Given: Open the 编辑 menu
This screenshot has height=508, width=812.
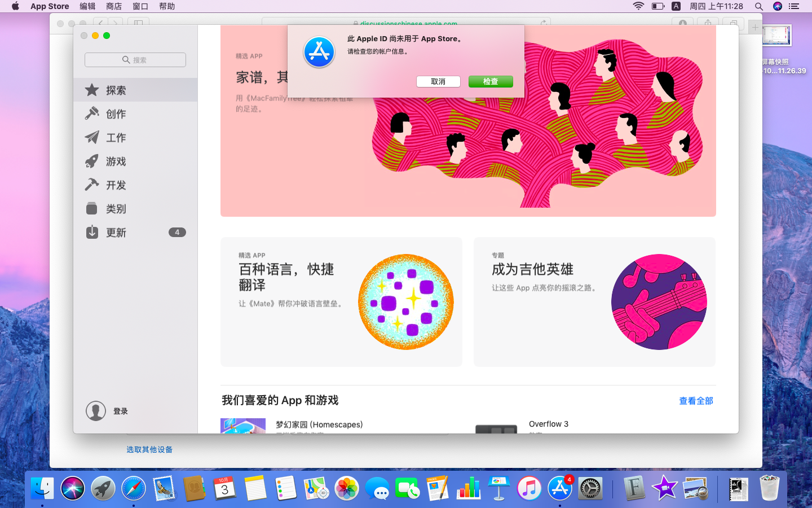Looking at the screenshot, I should [87, 6].
